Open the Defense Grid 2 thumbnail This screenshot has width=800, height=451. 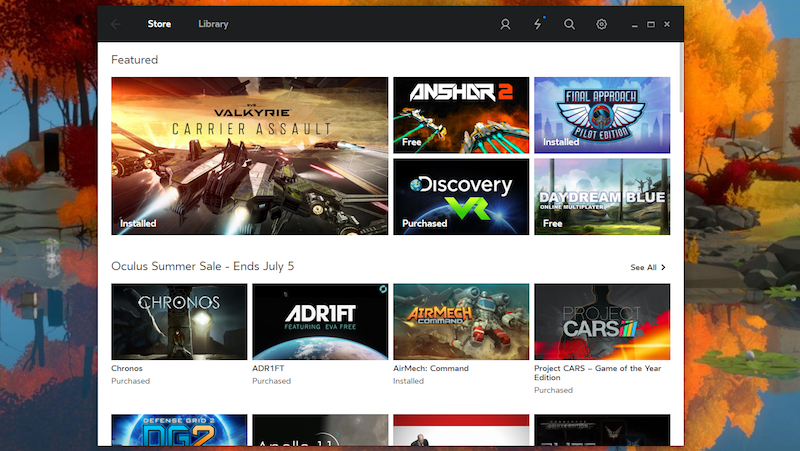179,430
